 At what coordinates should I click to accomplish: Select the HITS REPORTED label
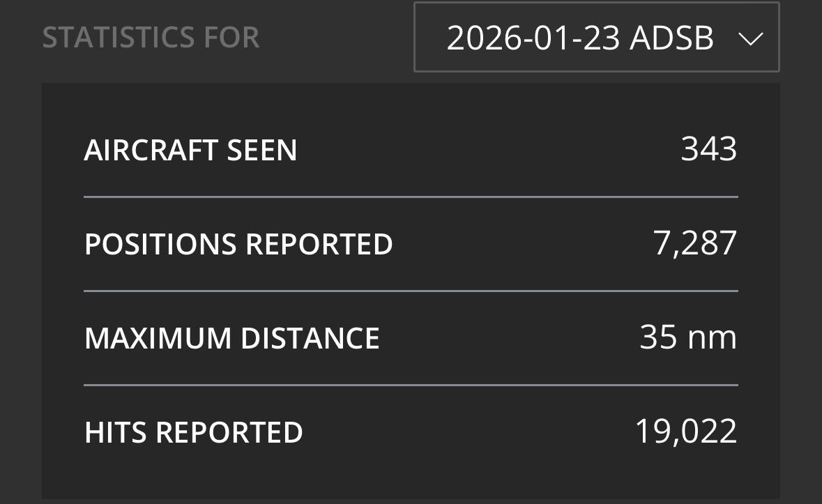[x=193, y=433]
